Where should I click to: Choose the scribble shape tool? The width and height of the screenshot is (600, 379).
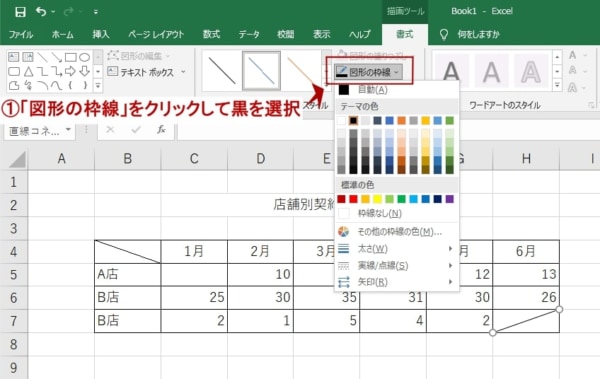point(28,85)
